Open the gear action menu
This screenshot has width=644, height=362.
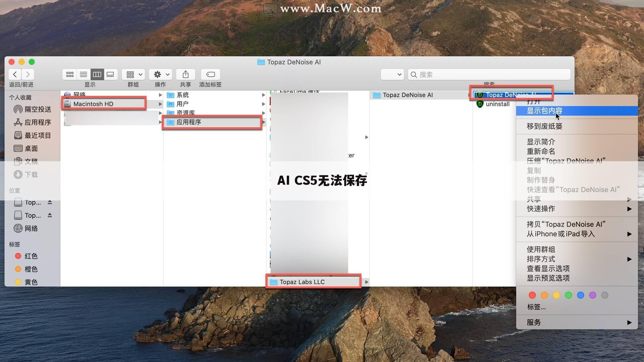point(161,74)
